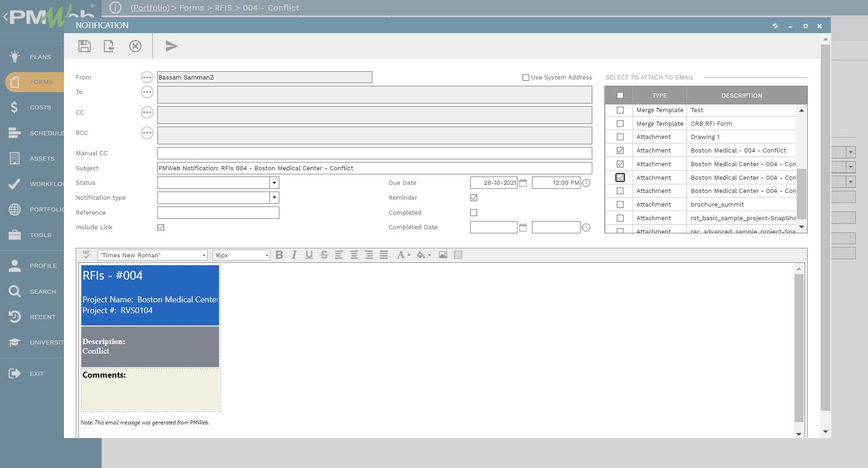Check the select-all attachments header checkbox
This screenshot has height=468, width=868.
pos(620,95)
